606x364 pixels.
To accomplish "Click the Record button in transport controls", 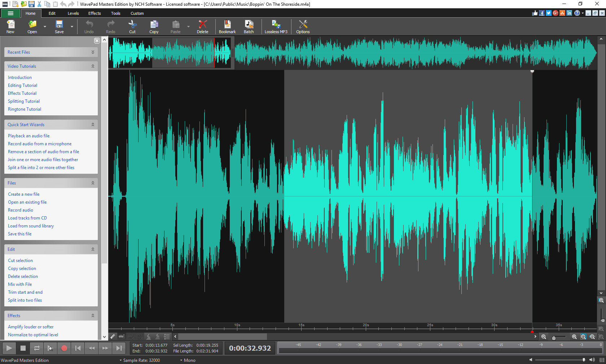I will coord(64,348).
